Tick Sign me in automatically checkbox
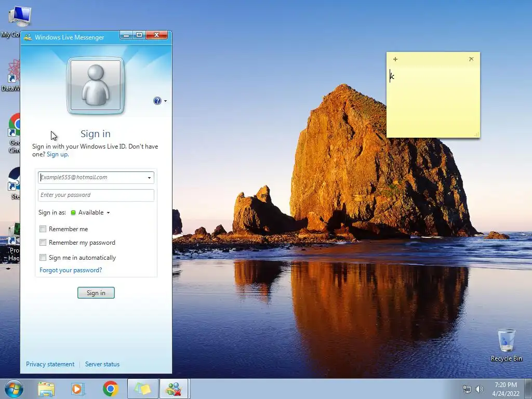This screenshot has width=532, height=399. 43,258
